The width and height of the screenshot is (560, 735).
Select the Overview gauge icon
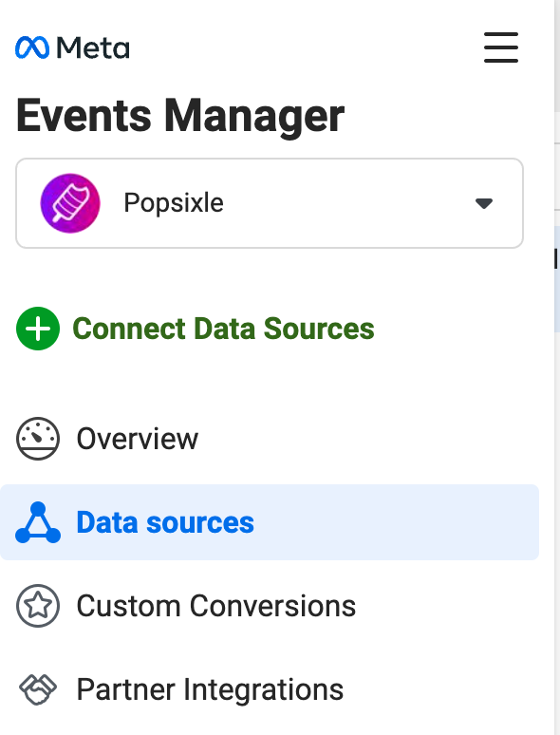click(x=38, y=439)
